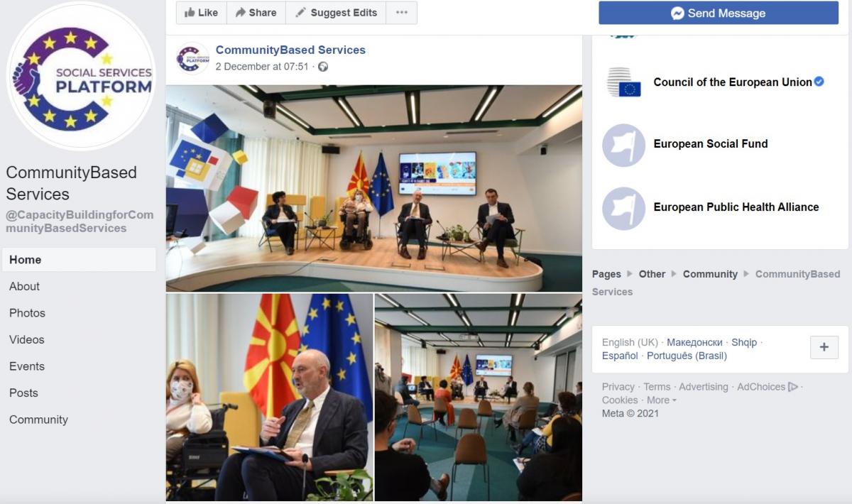Click the Share button
The height and width of the screenshot is (504, 852).
[256, 13]
